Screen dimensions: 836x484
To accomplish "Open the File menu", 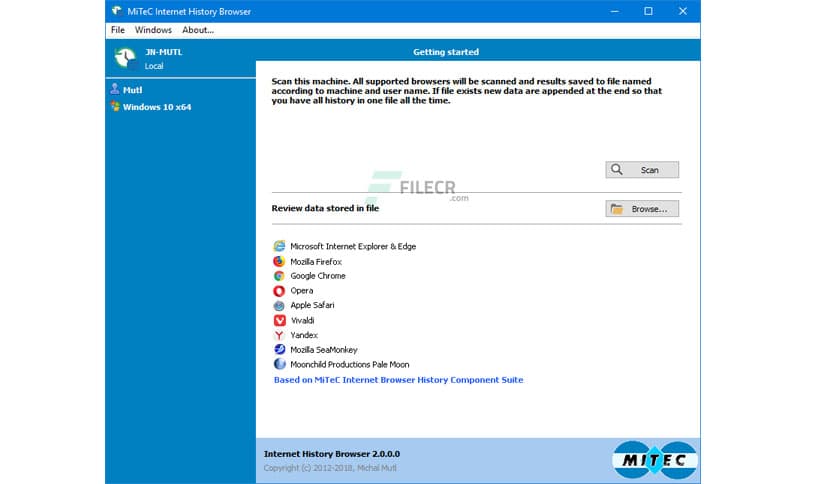I will (x=117, y=30).
